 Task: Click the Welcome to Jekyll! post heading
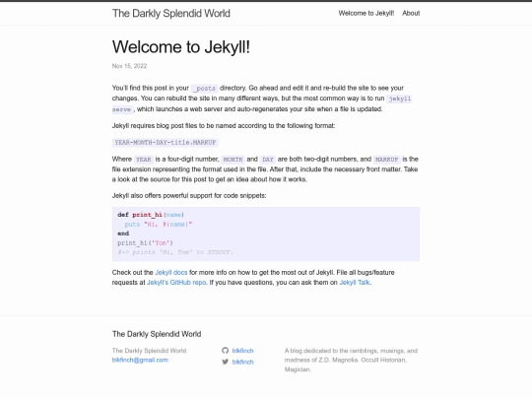click(x=181, y=47)
